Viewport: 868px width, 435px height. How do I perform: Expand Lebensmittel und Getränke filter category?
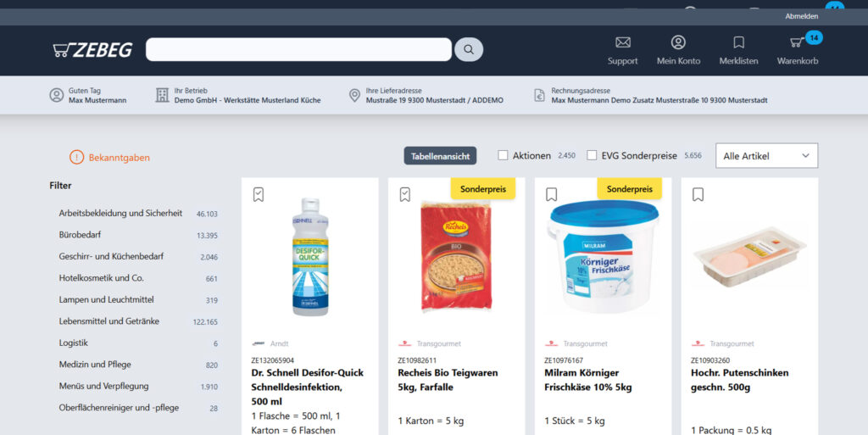click(138, 321)
